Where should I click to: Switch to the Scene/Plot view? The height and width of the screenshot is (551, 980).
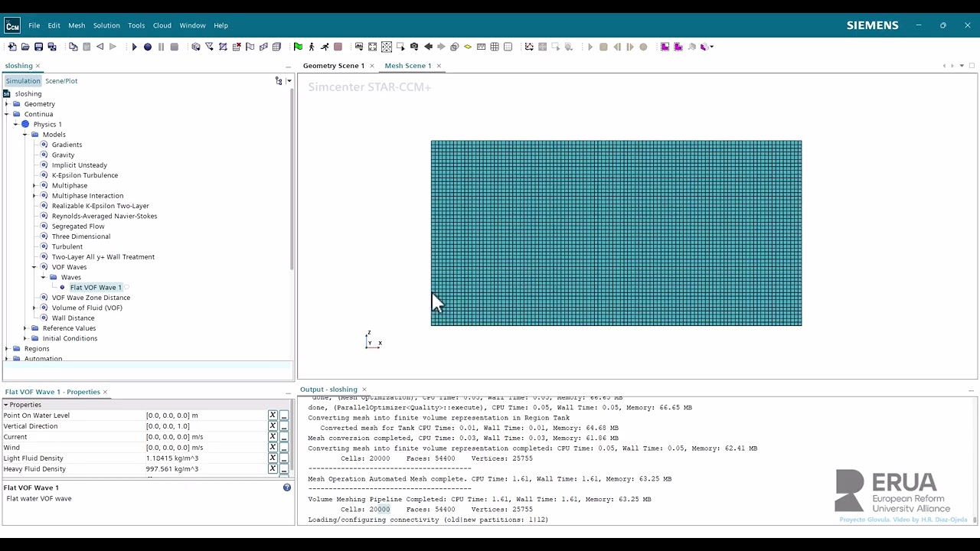click(x=61, y=80)
